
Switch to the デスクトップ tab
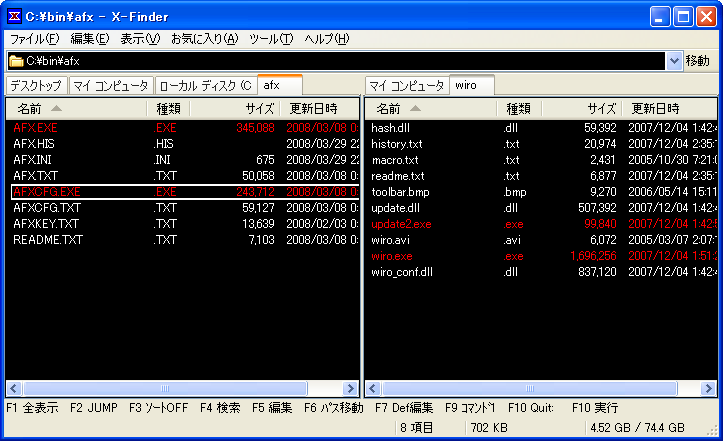[36, 86]
